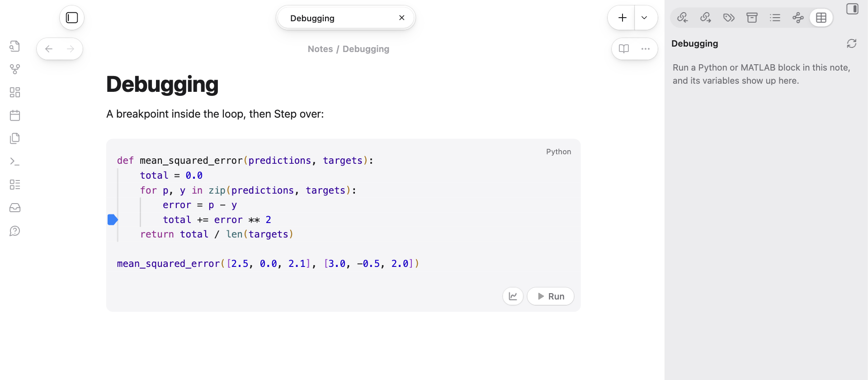The height and width of the screenshot is (380, 868).
Task: Open the archive box panel icon
Action: click(752, 18)
